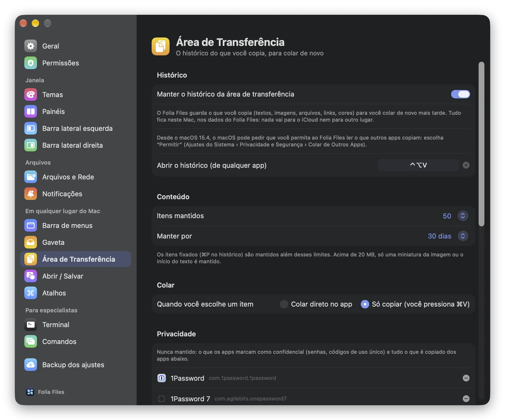Open the Barra lateral esquerda icon
Screen dimensions: 505x420
(x=31, y=128)
